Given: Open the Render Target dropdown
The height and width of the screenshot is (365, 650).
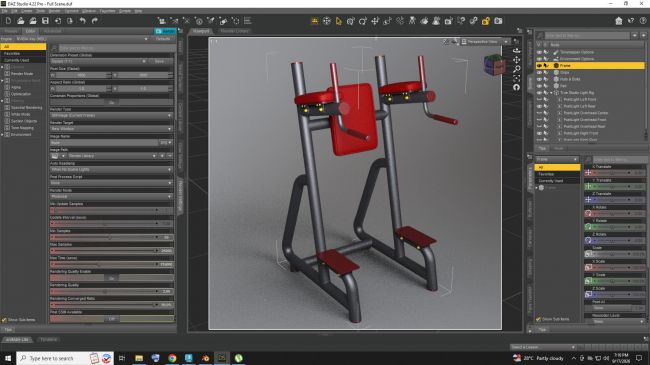Looking at the screenshot, I should tap(111, 129).
